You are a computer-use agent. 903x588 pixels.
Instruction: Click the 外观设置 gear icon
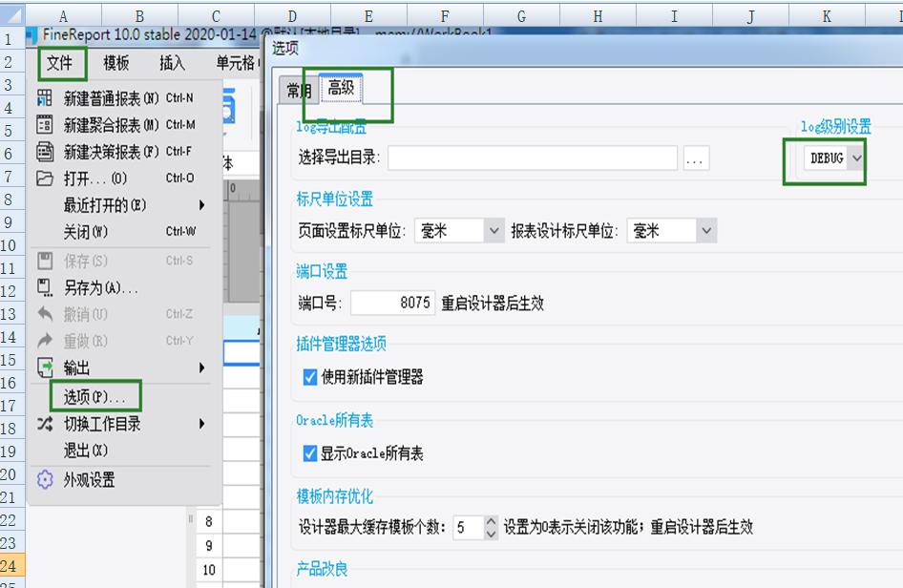coord(45,480)
